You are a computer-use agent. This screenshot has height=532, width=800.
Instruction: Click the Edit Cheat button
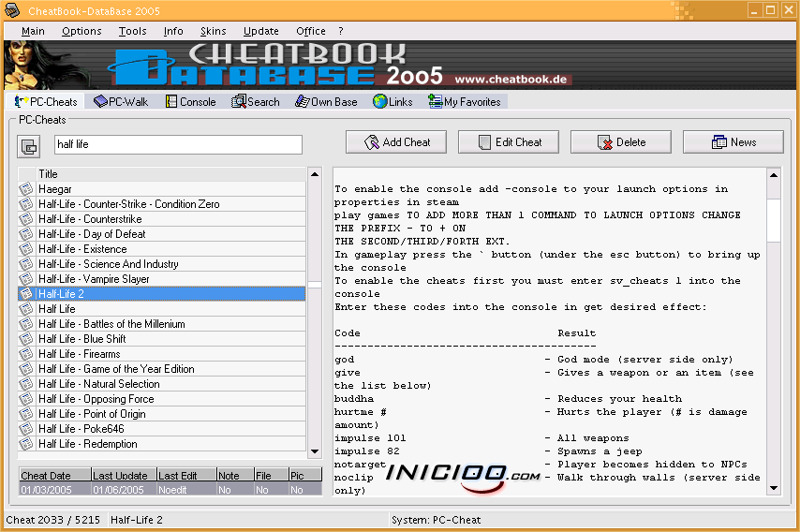click(508, 142)
